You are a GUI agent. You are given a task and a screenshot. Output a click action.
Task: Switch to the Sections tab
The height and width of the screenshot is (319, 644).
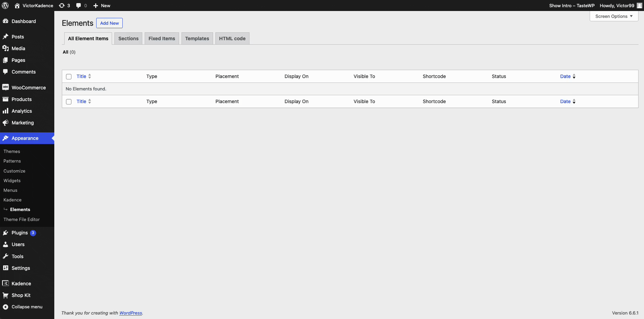click(x=128, y=38)
